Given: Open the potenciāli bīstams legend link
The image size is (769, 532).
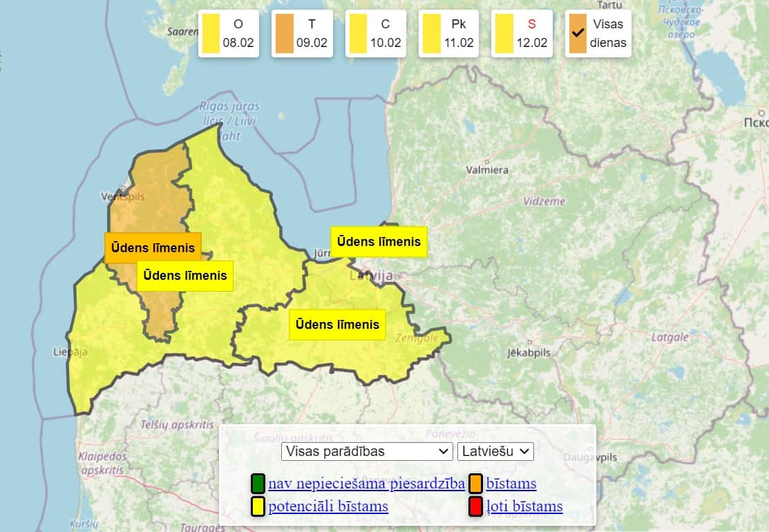Looking at the screenshot, I should coord(328,506).
